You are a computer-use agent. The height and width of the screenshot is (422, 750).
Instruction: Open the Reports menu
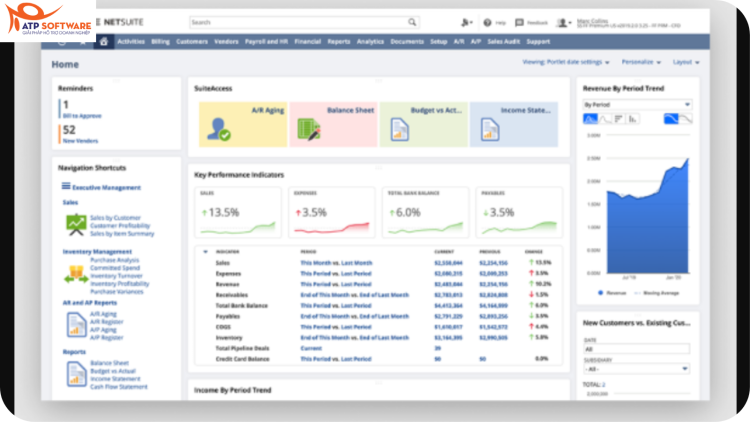coord(339,42)
